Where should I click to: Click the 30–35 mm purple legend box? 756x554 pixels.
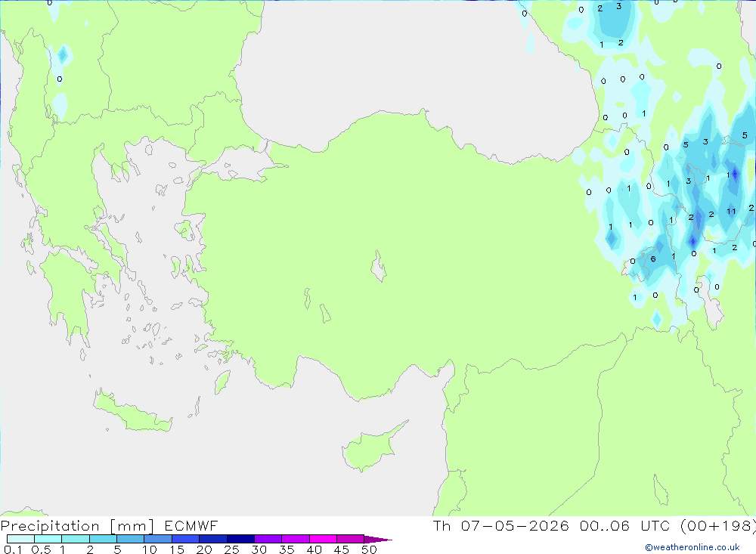[268, 539]
